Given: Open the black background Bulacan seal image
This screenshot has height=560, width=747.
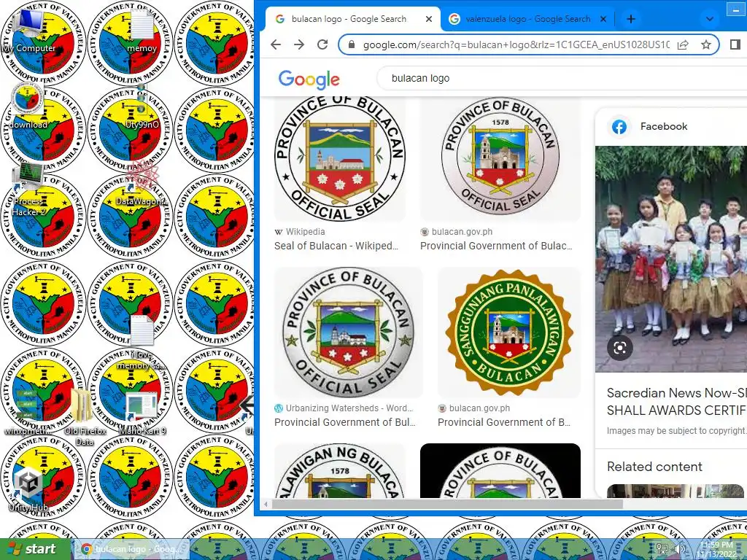Looking at the screenshot, I should click(x=500, y=470).
